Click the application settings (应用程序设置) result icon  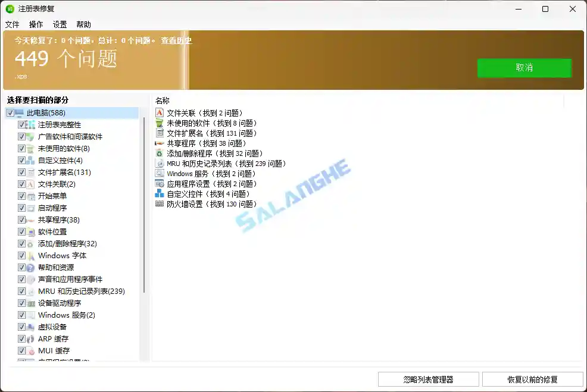pos(160,184)
